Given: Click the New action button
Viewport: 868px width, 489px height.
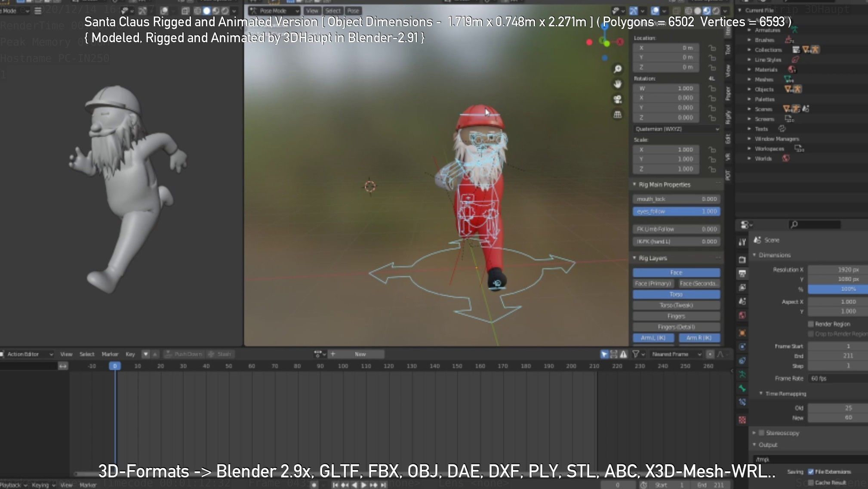Looking at the screenshot, I should pos(360,354).
